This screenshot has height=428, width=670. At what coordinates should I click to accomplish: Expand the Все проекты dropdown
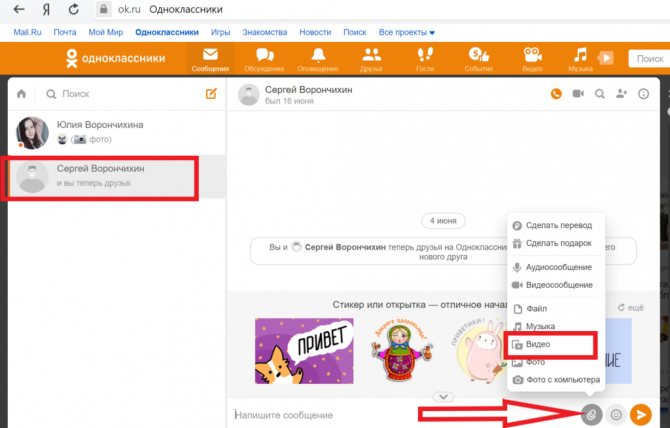click(x=406, y=32)
